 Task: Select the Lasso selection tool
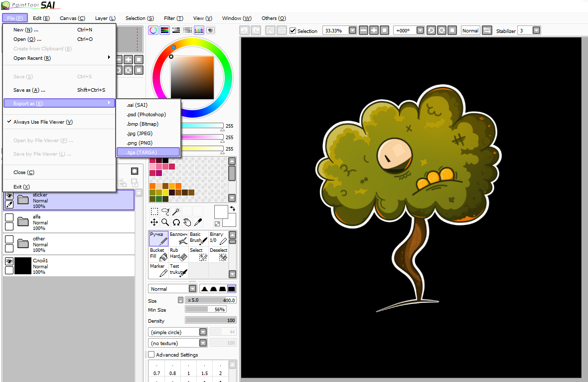click(x=165, y=211)
